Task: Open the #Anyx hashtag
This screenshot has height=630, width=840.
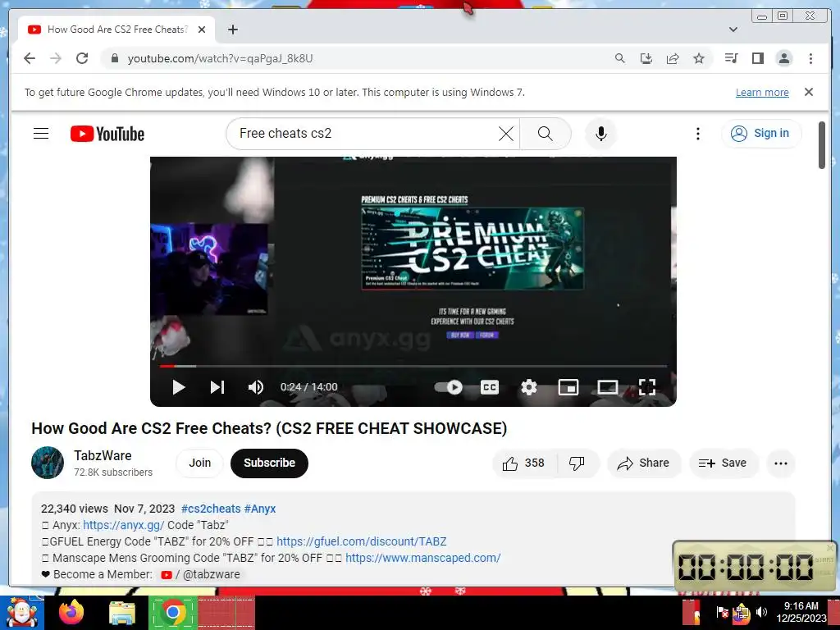Action: click(x=260, y=509)
